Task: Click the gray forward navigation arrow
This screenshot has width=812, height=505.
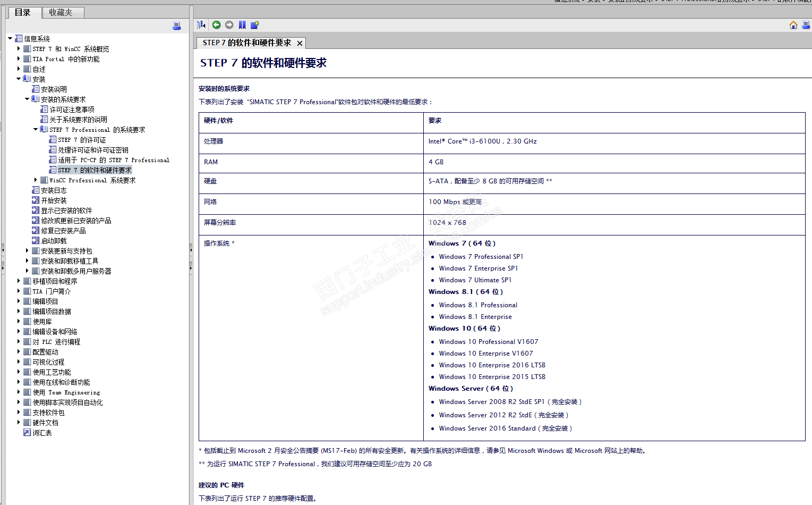Action: pyautogui.click(x=229, y=24)
